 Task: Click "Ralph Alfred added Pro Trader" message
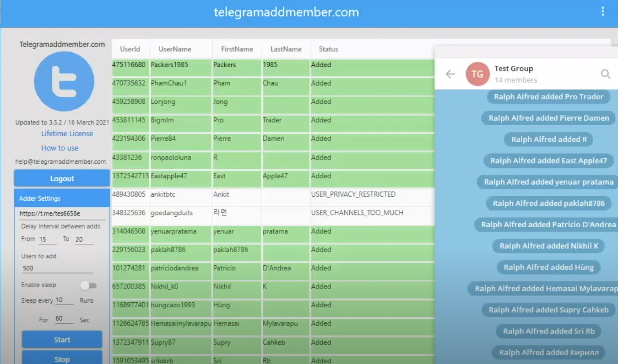pyautogui.click(x=548, y=97)
